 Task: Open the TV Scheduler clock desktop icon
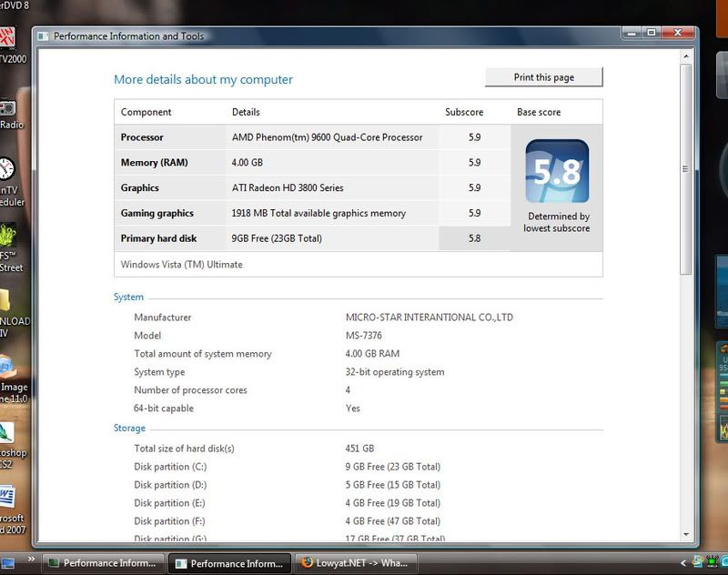(7, 169)
